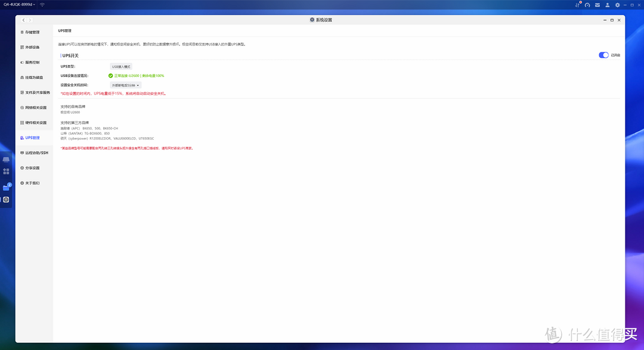Open the app grid icon in left dock
Viewport: 644px width, 350px height.
(6, 171)
